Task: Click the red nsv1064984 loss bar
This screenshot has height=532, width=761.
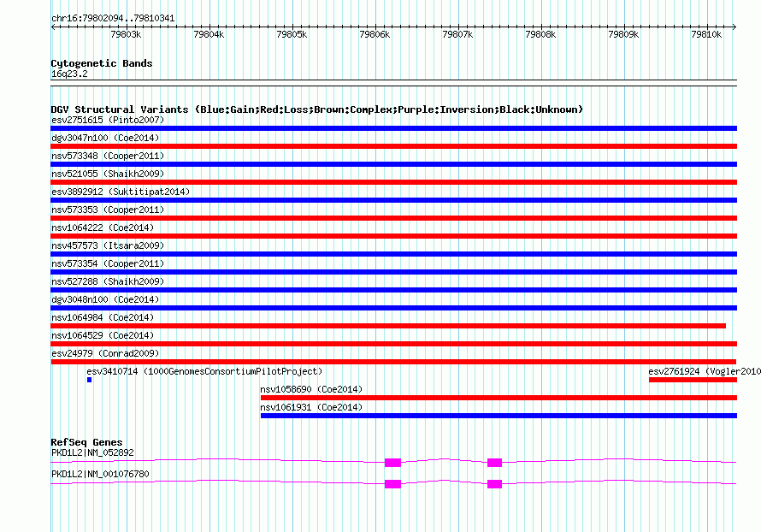Action: (388, 326)
